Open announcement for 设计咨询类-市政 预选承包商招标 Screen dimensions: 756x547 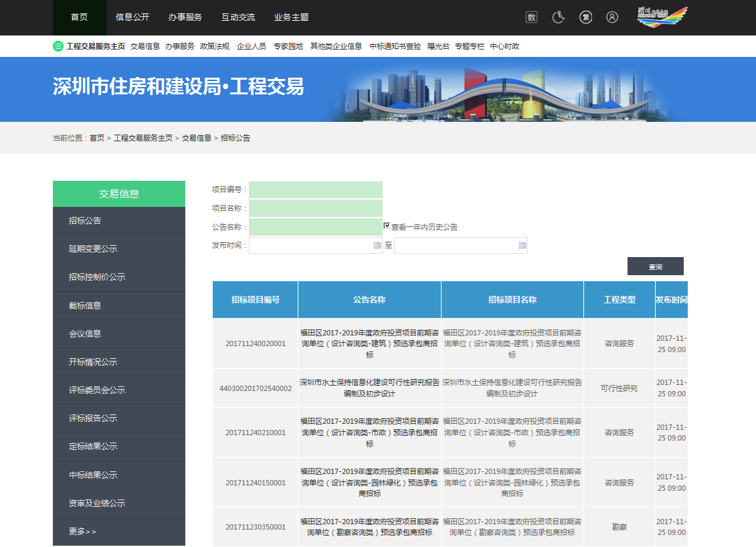pyautogui.click(x=369, y=433)
